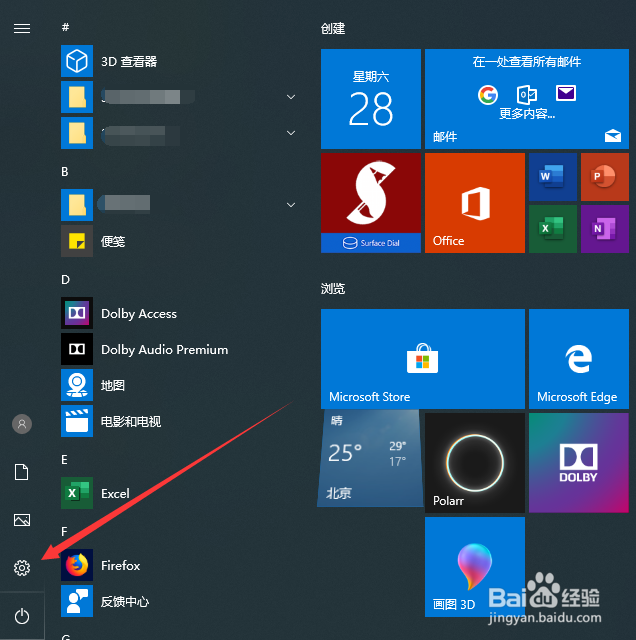Open the user account icon

click(x=22, y=424)
